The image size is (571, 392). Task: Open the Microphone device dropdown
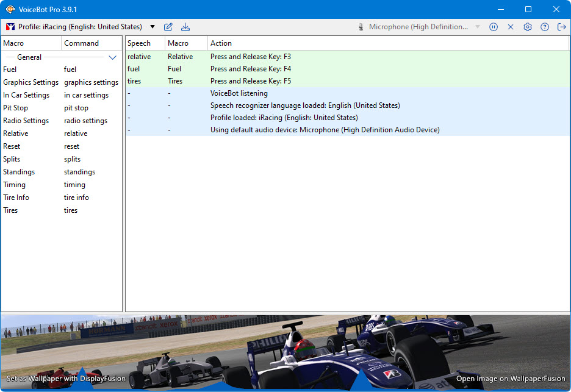click(478, 27)
